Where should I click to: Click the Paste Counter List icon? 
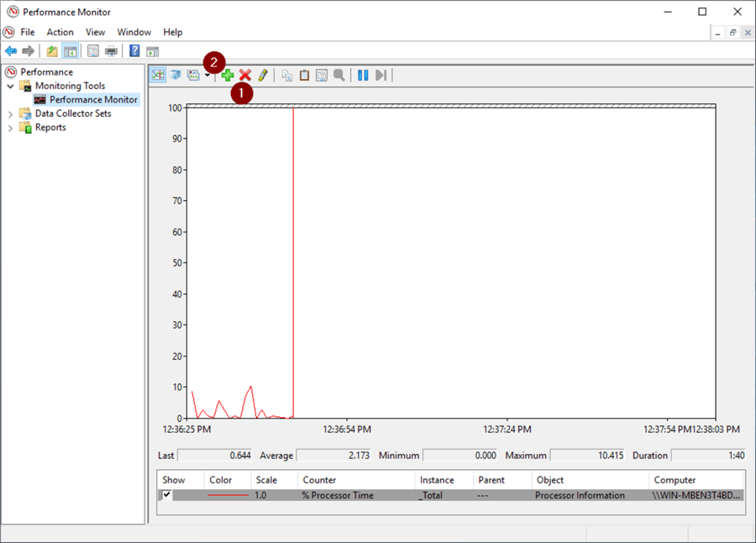pos(304,76)
